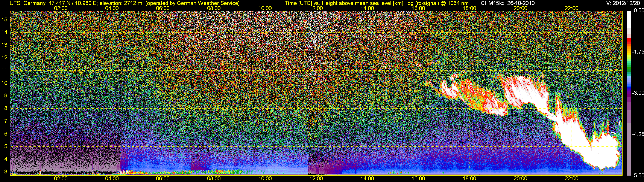
Task: Click the station title 'UFS, Germany; 47.417 N / 10.980 E'
Action: coord(54,3)
